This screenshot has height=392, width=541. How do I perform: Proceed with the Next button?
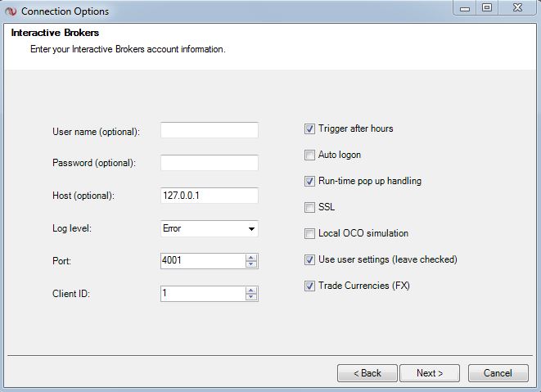(x=430, y=373)
